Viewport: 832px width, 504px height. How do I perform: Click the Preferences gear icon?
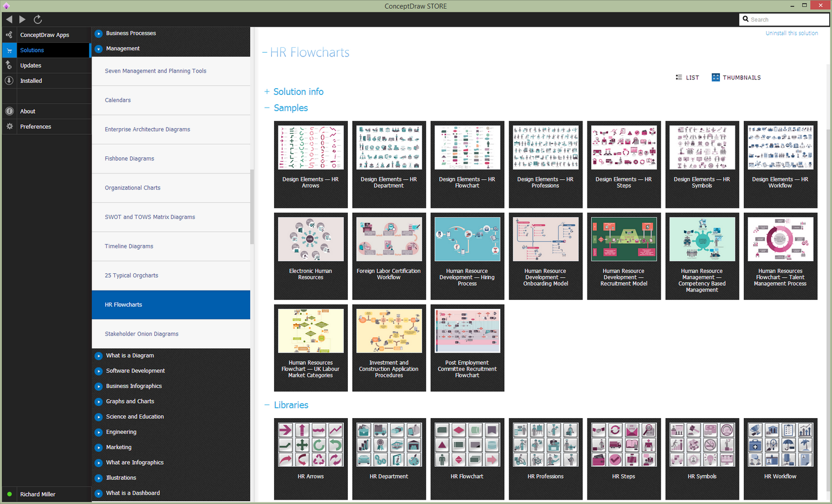click(9, 126)
